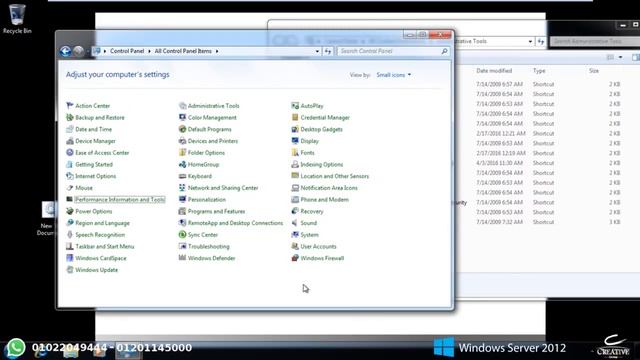Open RemoteApp and Desktop Connections link

(235, 223)
